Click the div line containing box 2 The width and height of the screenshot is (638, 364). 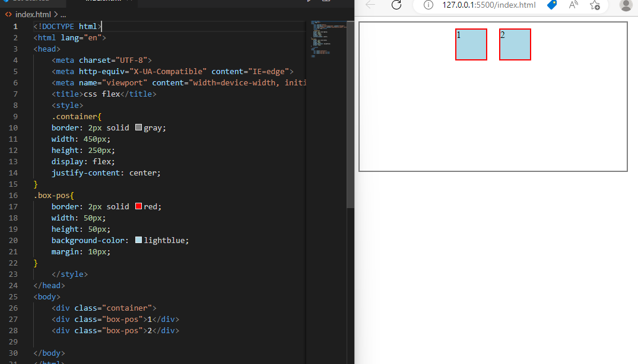115,331
